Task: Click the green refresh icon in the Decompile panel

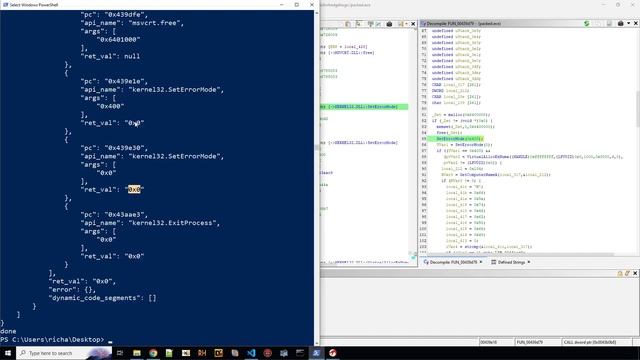Action: point(587,24)
